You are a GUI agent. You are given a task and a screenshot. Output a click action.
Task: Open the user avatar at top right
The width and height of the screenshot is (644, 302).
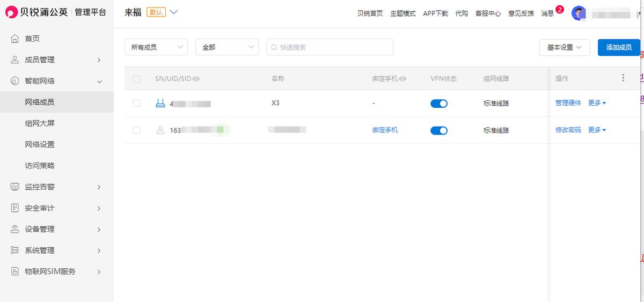[579, 13]
